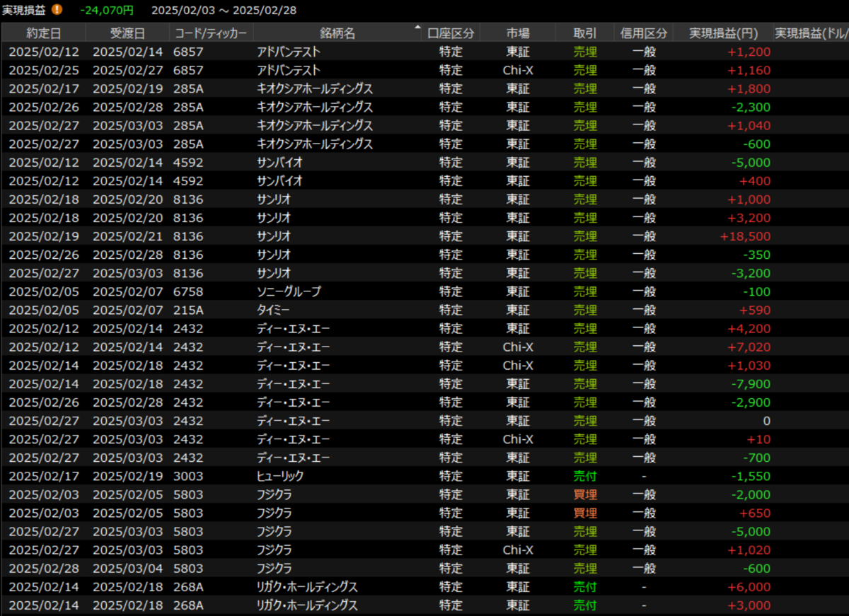
Task: Select the +6,000 リガク profit cell
Action: (749, 586)
